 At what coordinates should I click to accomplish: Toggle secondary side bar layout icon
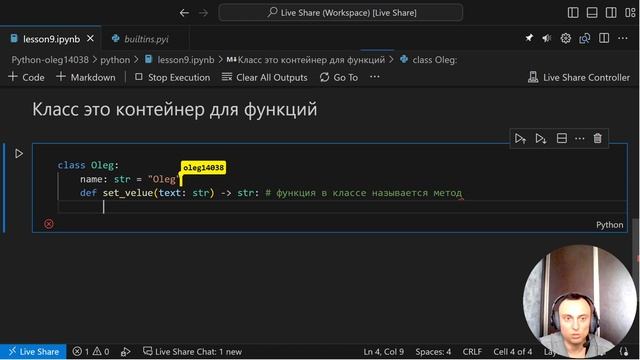pyautogui.click(x=611, y=13)
